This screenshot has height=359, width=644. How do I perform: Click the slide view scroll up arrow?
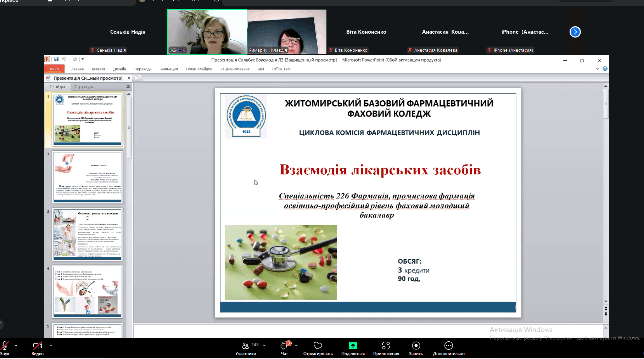(606, 86)
